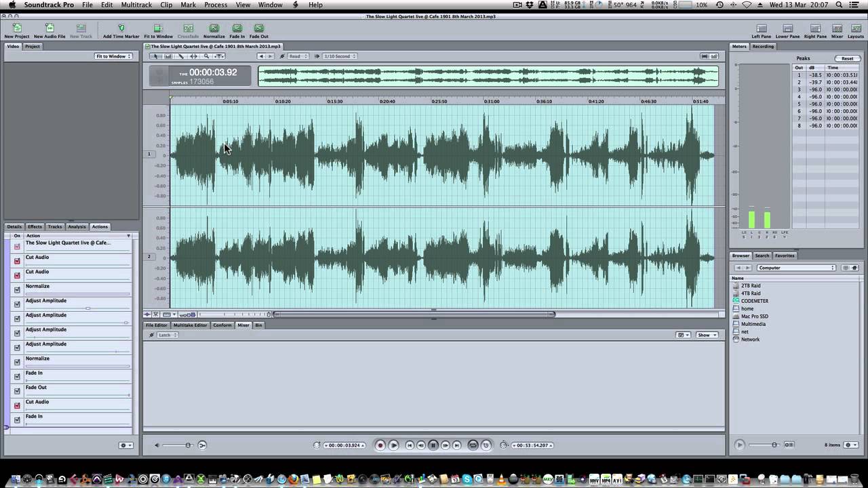
Task: Select Mac Pro SSD in Browser list
Action: [x=755, y=317]
